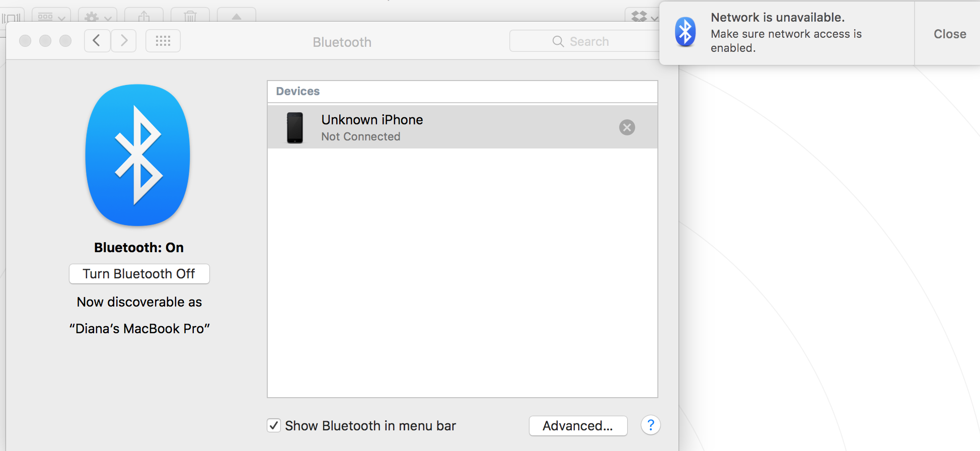This screenshot has height=451, width=980.
Task: Toggle Show Bluetooth in menu bar
Action: coord(274,426)
